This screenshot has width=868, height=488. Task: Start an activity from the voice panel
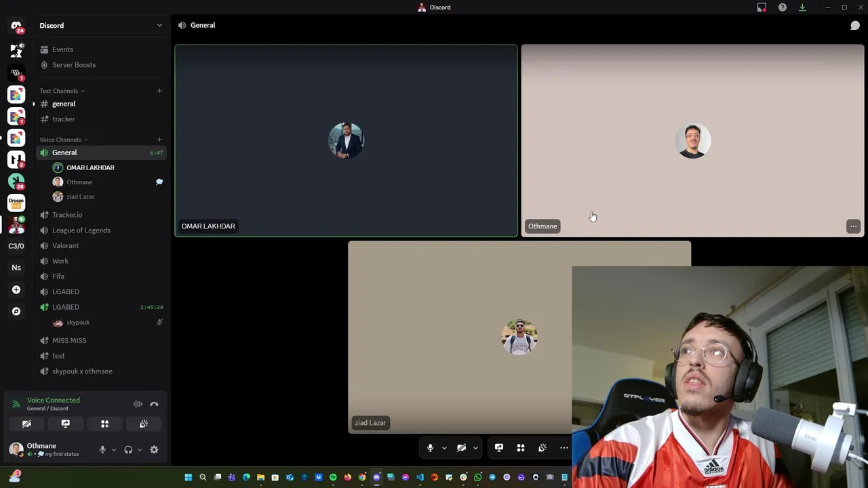[x=104, y=424]
